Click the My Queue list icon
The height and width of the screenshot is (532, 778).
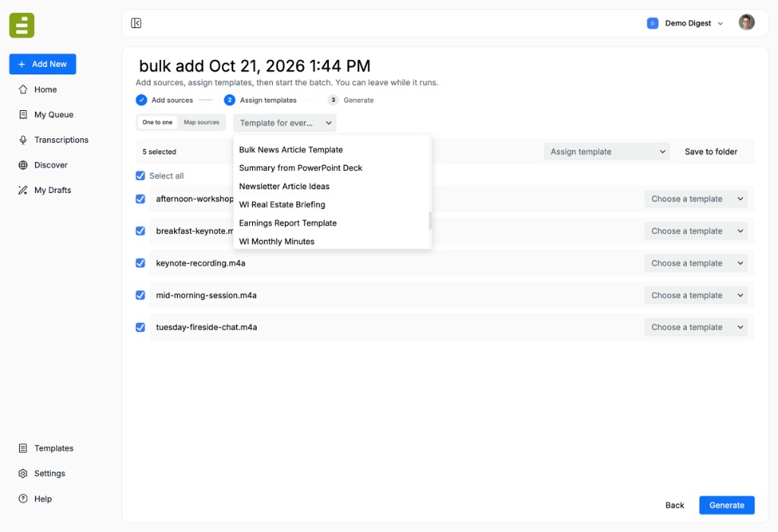point(23,115)
